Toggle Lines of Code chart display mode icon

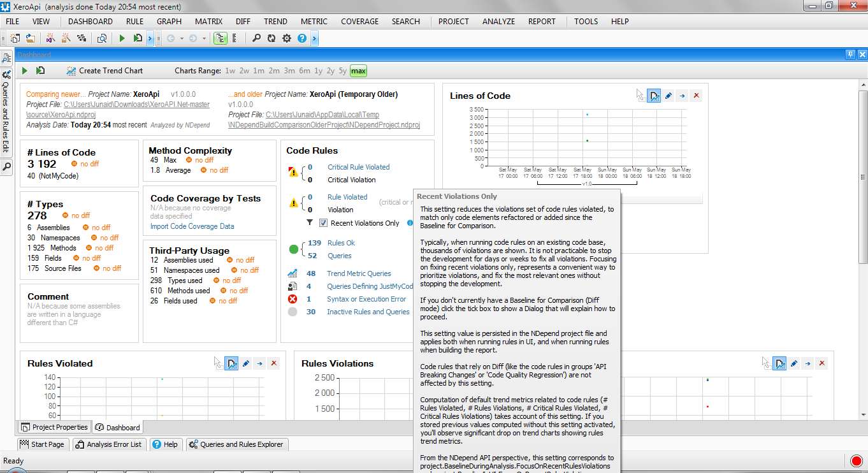tap(654, 96)
